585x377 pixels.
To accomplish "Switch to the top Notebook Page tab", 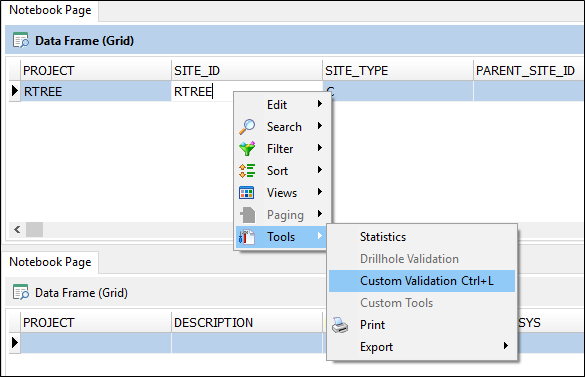I will pyautogui.click(x=50, y=10).
